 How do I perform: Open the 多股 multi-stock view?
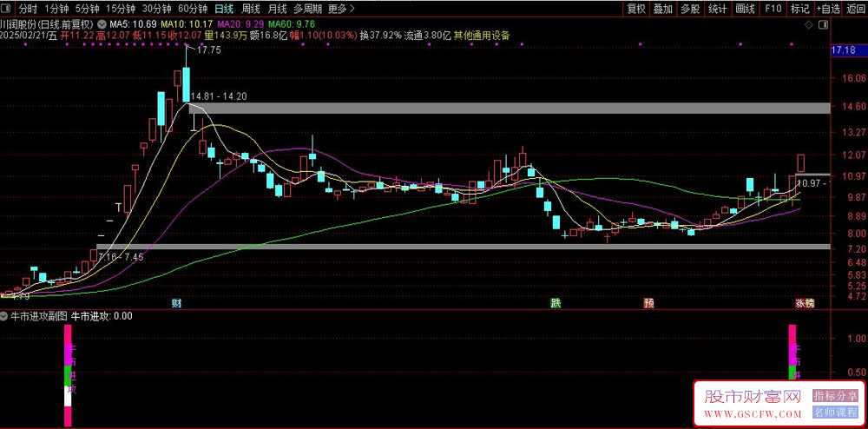click(690, 9)
